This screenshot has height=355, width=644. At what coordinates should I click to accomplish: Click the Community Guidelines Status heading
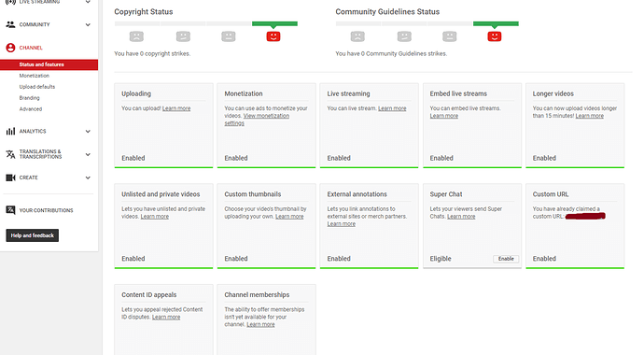387,12
